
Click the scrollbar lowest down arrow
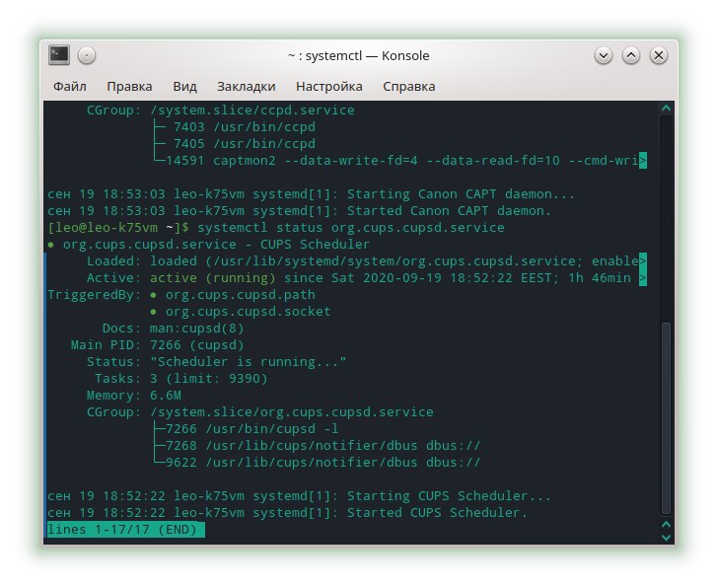667,537
